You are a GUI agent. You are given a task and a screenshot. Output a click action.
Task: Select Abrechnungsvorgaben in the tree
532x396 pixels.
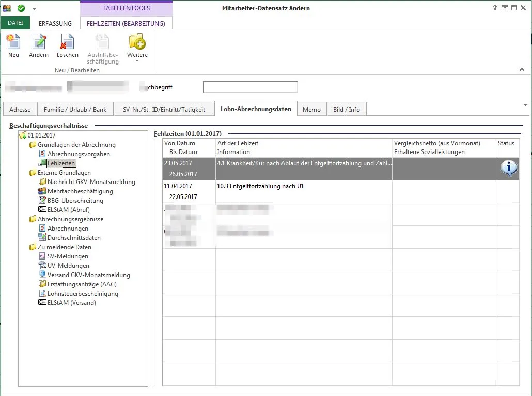pyautogui.click(x=79, y=154)
